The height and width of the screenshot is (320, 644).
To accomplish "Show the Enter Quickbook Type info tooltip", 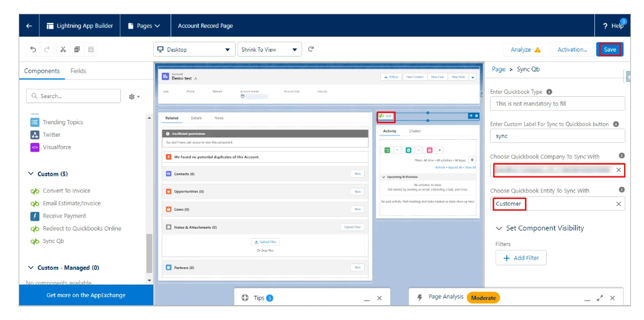I will tap(550, 92).
